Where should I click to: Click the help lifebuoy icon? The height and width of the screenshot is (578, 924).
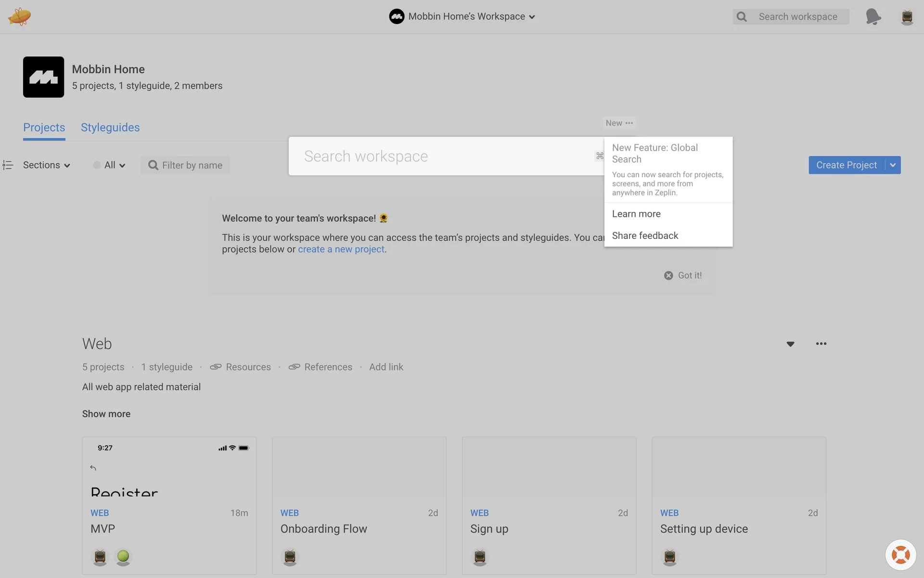(x=900, y=555)
